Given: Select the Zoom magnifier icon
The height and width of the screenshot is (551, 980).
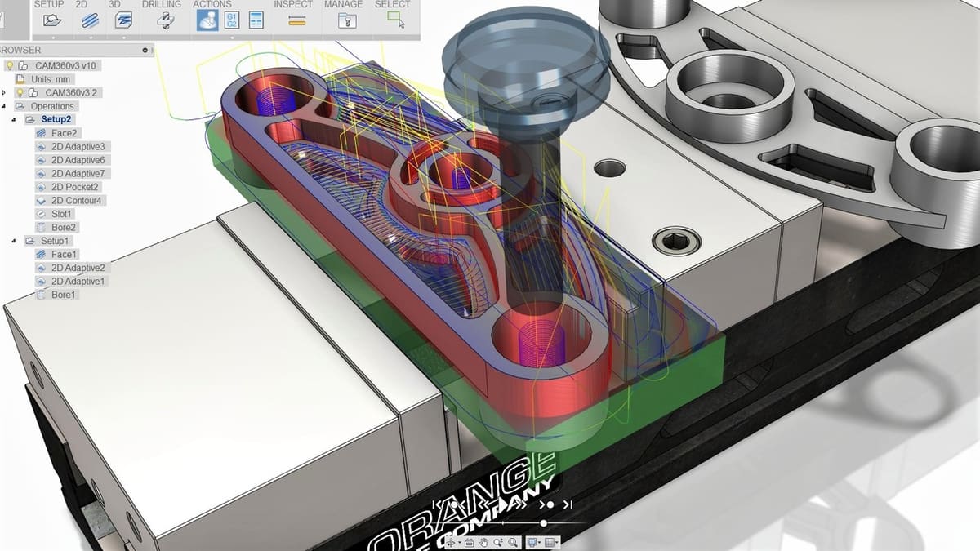Looking at the screenshot, I should [x=498, y=543].
